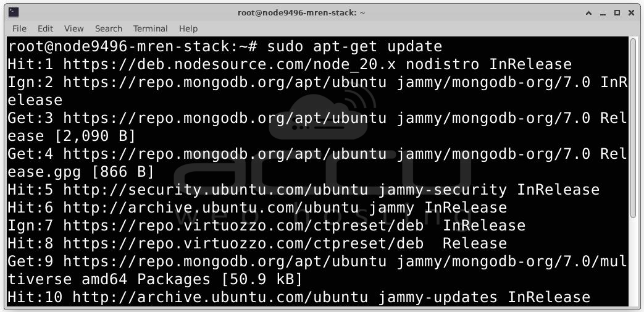Close the terminal window
644x312 pixels.
pyautogui.click(x=631, y=13)
